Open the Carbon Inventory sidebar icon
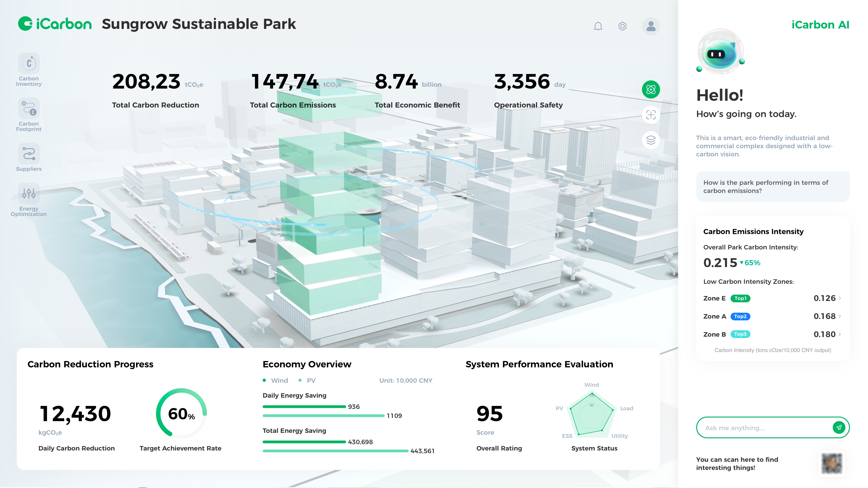This screenshot has width=868, height=488. [29, 63]
